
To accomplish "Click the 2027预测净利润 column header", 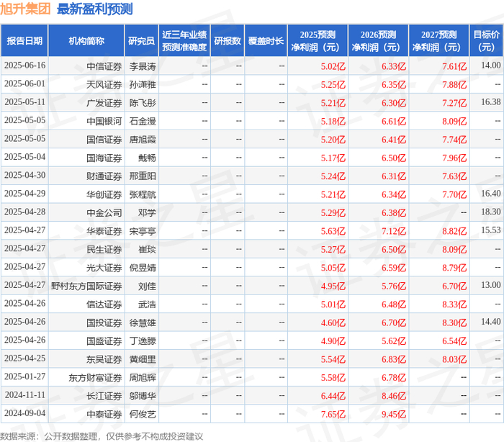I will coord(439,41).
